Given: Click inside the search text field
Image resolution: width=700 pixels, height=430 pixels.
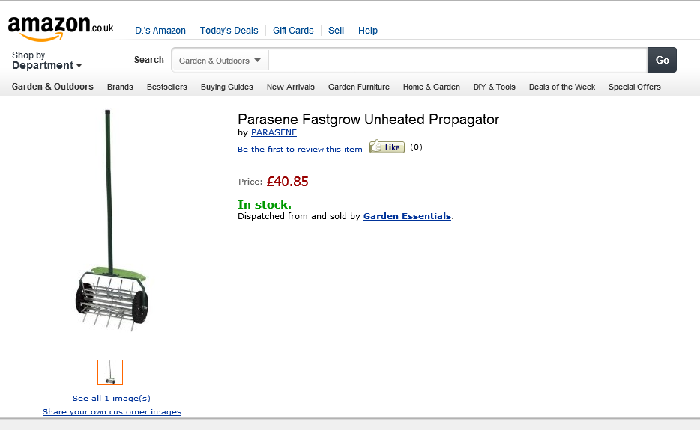Looking at the screenshot, I should 458,60.
